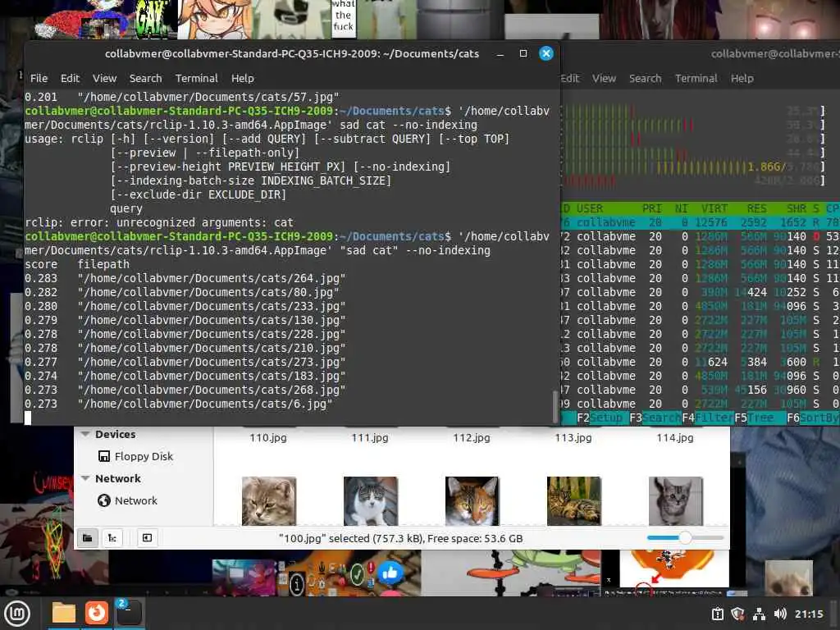Screen dimensions: 840x630
Task: Open the Search menu in cats terminal
Action: pyautogui.click(x=145, y=78)
